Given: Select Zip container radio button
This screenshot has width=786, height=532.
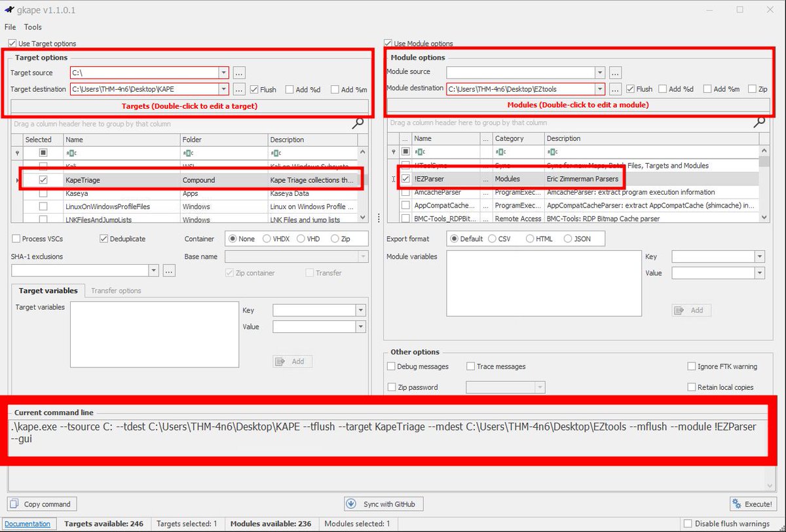Looking at the screenshot, I should coord(335,239).
